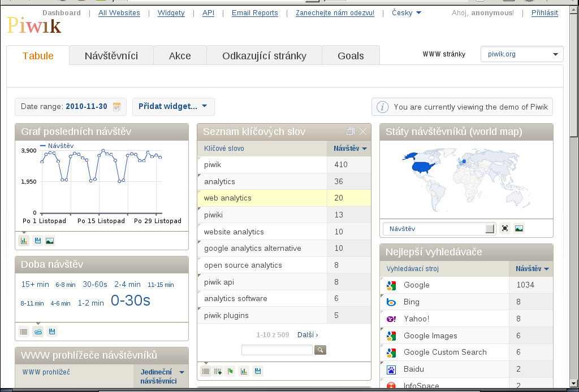Viewport: 579px width, 392px height.
Task: Click the Přihlásit login link
Action: point(545,13)
